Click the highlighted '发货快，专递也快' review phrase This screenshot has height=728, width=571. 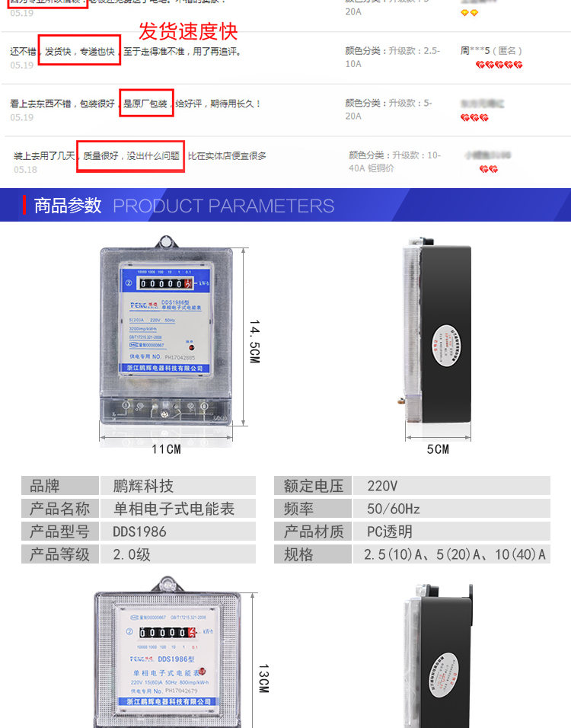[x=79, y=50]
